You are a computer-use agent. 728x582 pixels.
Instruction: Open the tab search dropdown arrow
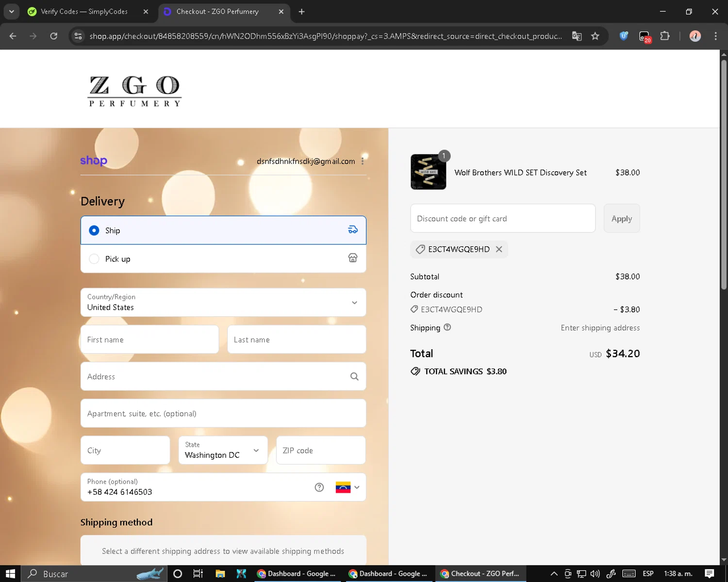(x=11, y=12)
